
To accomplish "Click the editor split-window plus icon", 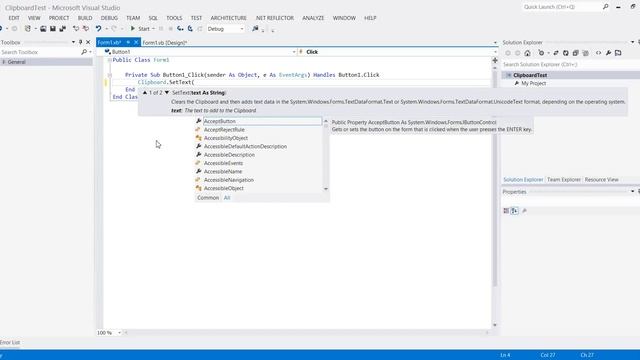I will click(495, 60).
